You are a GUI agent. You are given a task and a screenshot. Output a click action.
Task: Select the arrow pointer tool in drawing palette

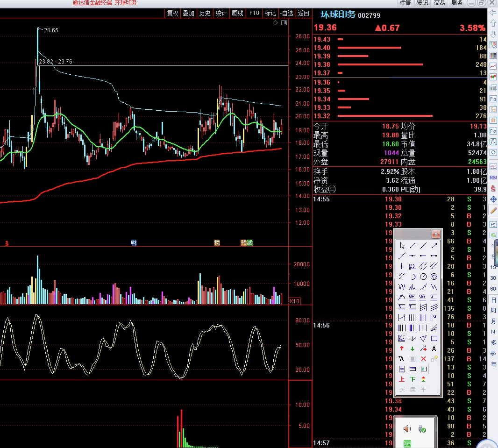point(402,245)
